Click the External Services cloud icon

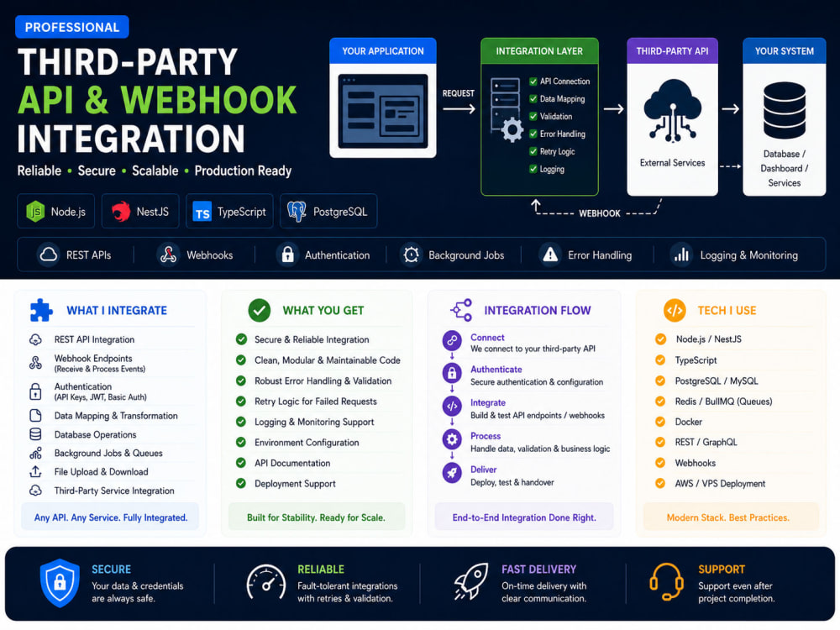pyautogui.click(x=672, y=111)
